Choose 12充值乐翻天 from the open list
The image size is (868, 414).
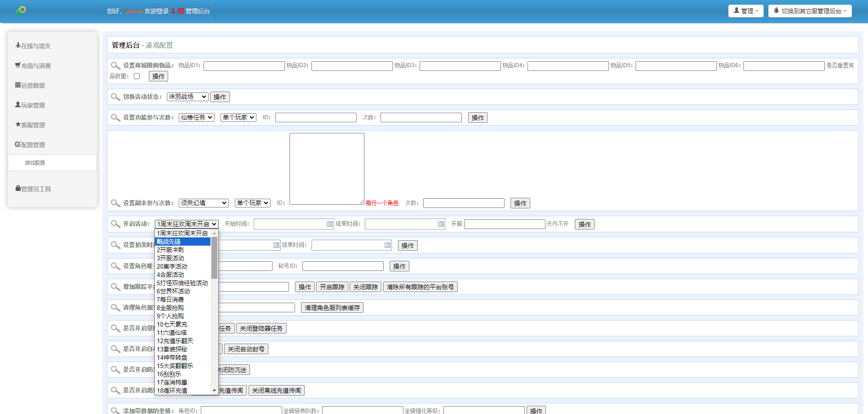coord(175,341)
